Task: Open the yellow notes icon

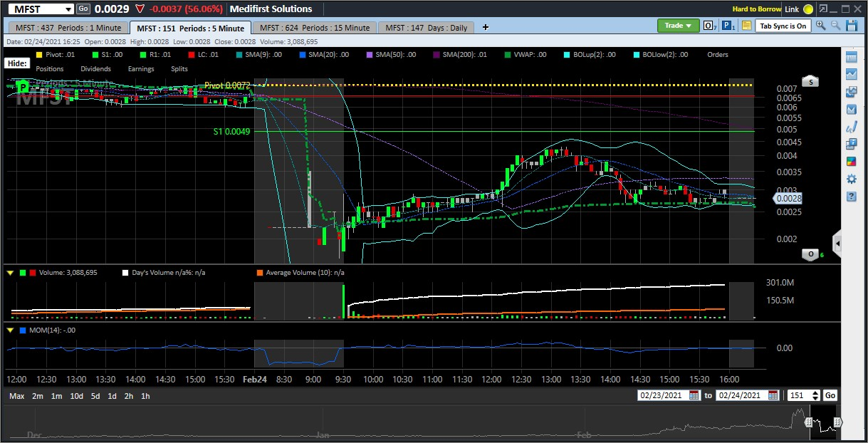Action: (x=746, y=26)
